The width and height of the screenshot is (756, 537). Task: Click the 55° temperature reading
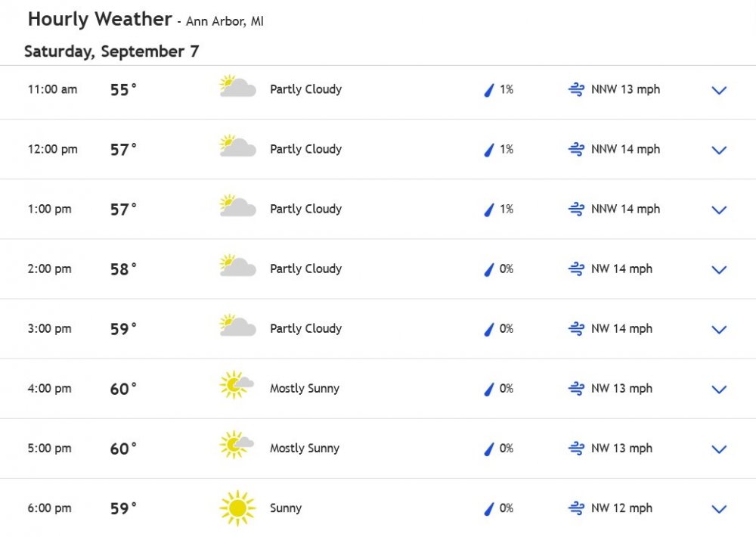(x=121, y=89)
